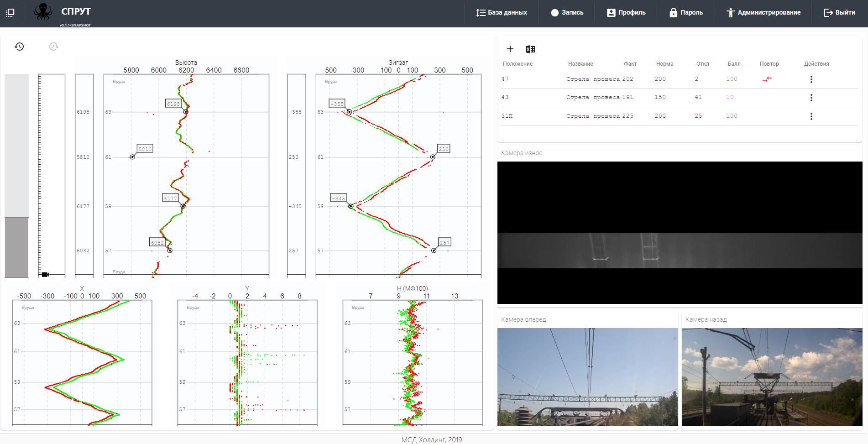Click the greyed-out history update icon
Screen dimensions: 868x444
(54, 47)
